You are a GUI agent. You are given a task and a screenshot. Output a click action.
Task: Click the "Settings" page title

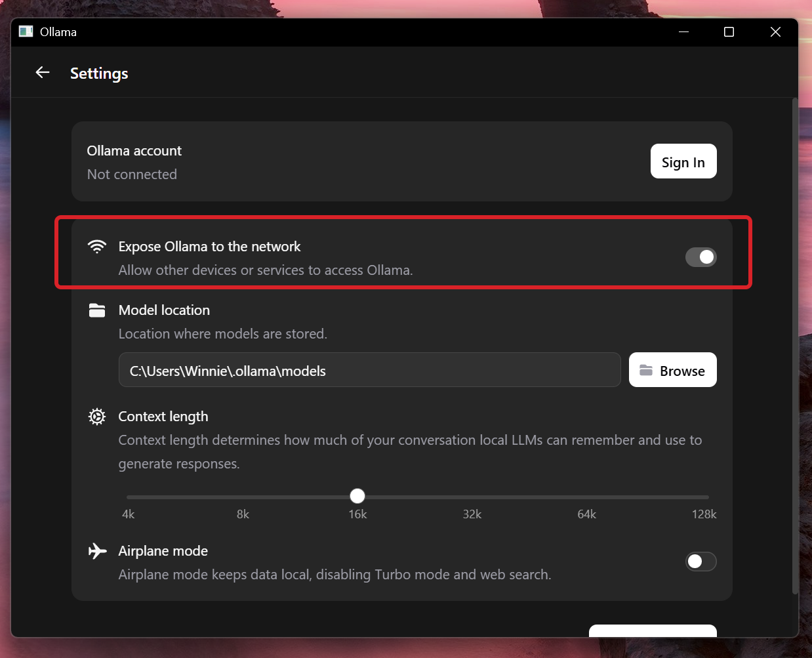tap(99, 73)
